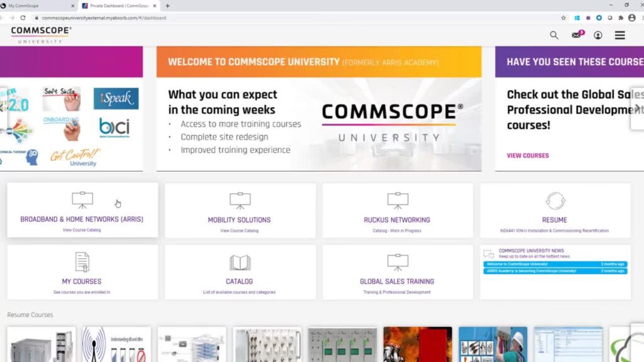644x362 pixels.
Task: Open the user profile icon
Action: tap(598, 35)
